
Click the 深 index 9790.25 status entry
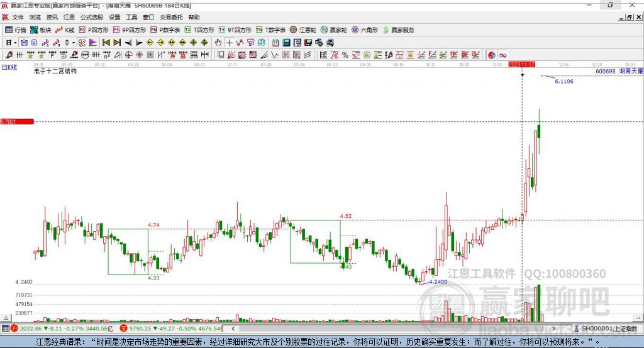171,329
